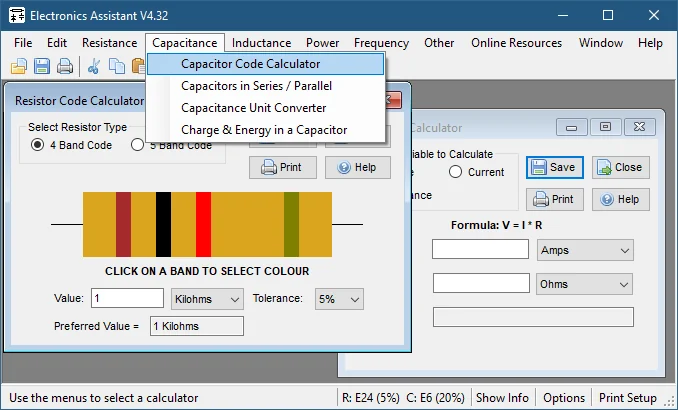Open the Window menu
This screenshot has width=678, height=410.
[601, 43]
